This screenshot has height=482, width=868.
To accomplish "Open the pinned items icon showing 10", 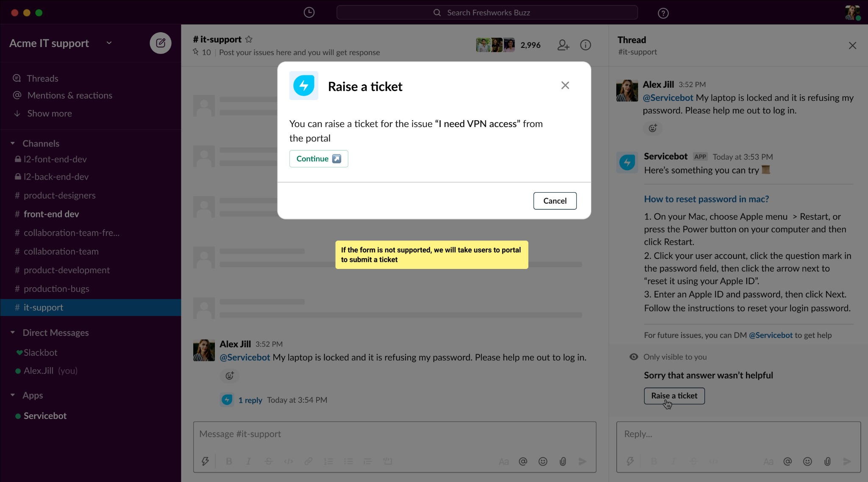I will pos(202,52).
